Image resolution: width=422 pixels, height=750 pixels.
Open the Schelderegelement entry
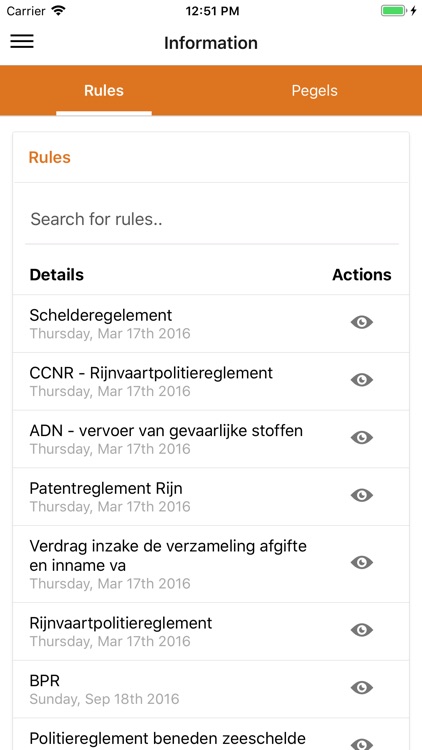101,315
